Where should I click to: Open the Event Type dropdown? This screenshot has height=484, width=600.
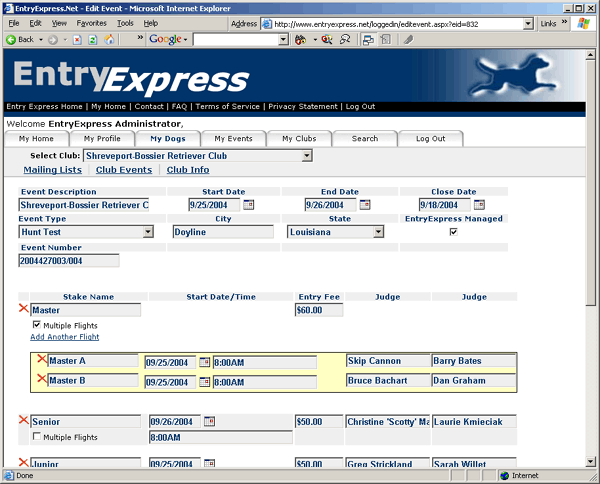148,232
